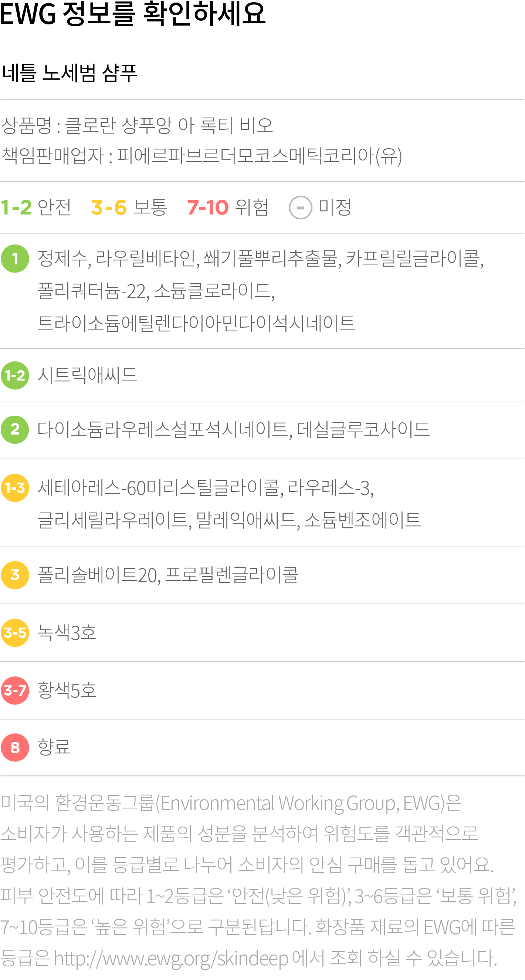Select the 황색5호 ingredient

coord(67,690)
